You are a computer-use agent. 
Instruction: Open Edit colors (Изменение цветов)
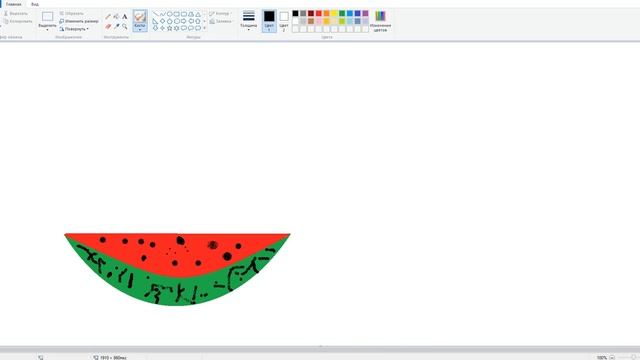pyautogui.click(x=380, y=21)
